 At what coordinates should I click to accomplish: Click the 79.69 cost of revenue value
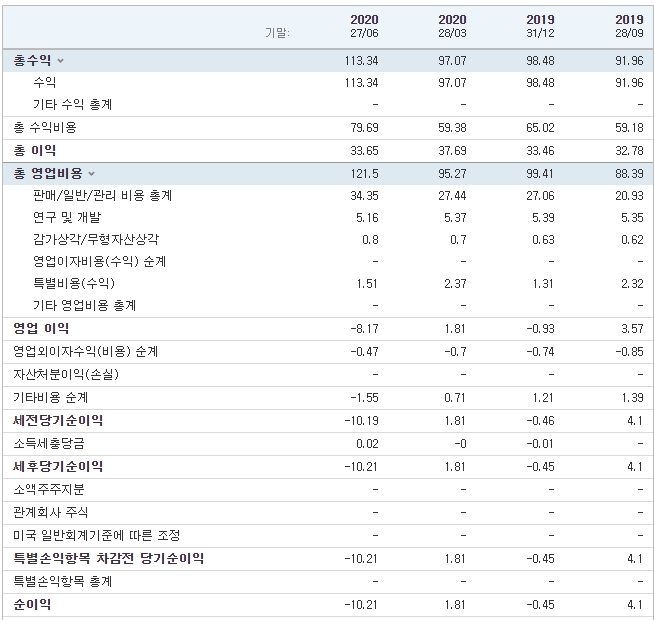(x=364, y=127)
